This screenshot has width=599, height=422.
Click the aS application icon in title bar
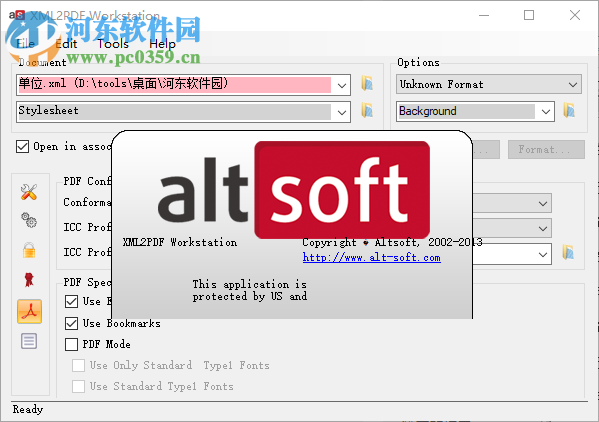[x=17, y=15]
